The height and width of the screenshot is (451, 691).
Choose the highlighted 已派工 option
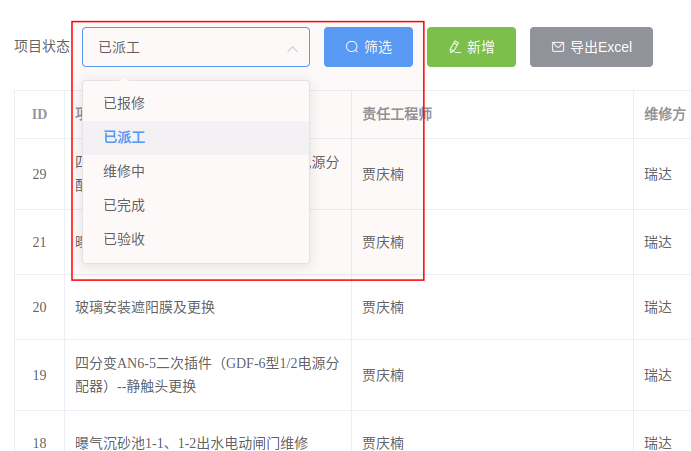[125, 137]
